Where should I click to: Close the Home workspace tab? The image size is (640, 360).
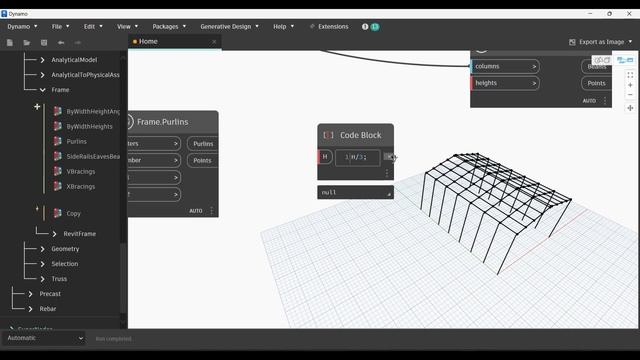[x=214, y=42]
